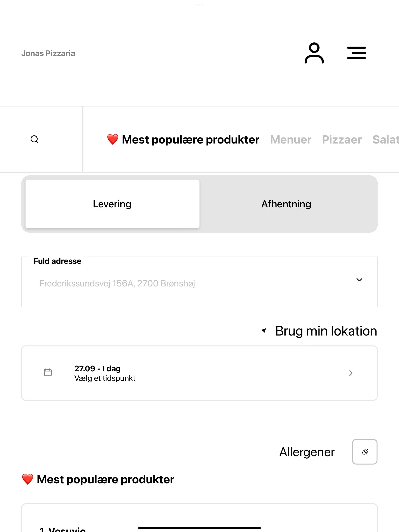Switch to the Pizzaer category tab
The image size is (399, 532).
[342, 140]
